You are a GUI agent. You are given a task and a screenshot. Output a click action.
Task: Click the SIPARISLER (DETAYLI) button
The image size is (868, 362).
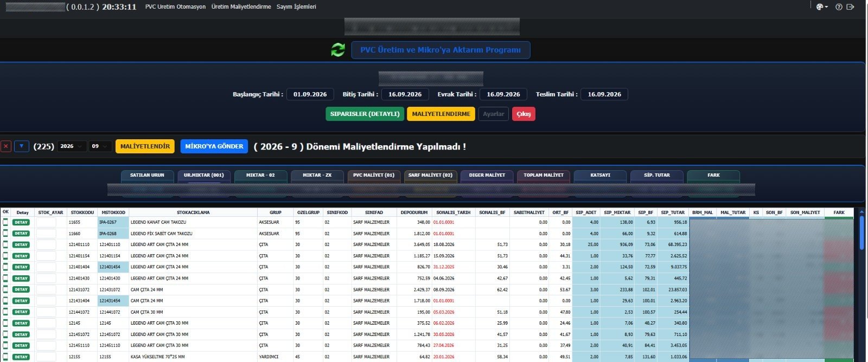click(x=365, y=114)
